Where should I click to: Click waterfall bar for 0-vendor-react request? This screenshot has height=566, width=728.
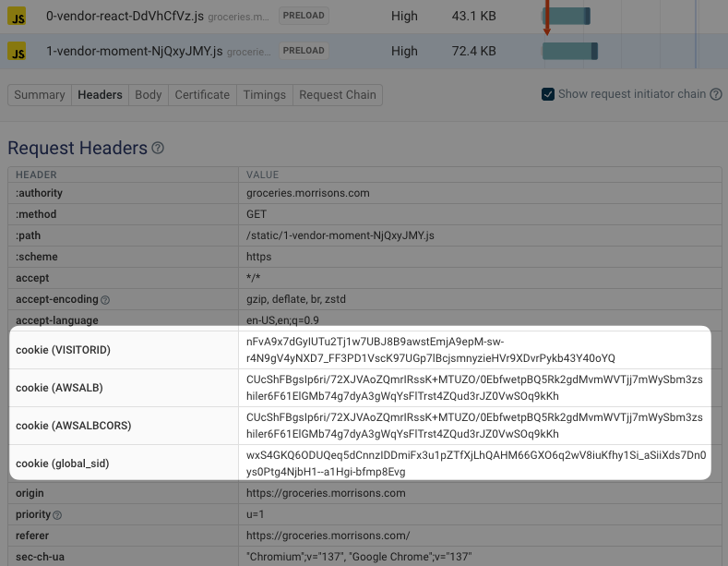[566, 17]
